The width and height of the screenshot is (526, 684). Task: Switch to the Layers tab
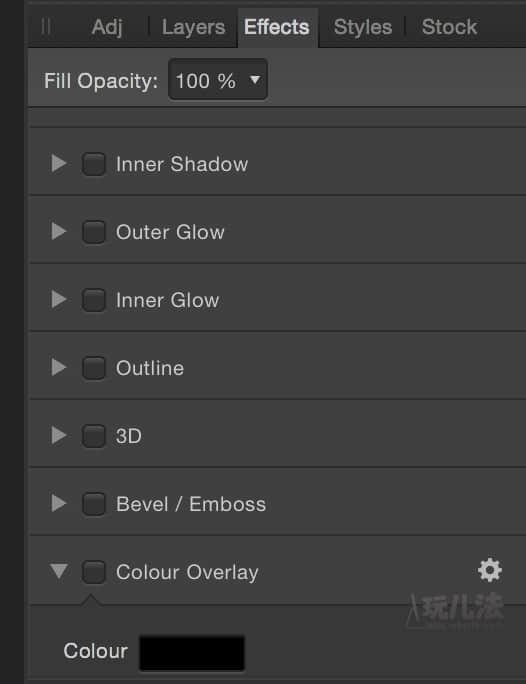click(193, 27)
